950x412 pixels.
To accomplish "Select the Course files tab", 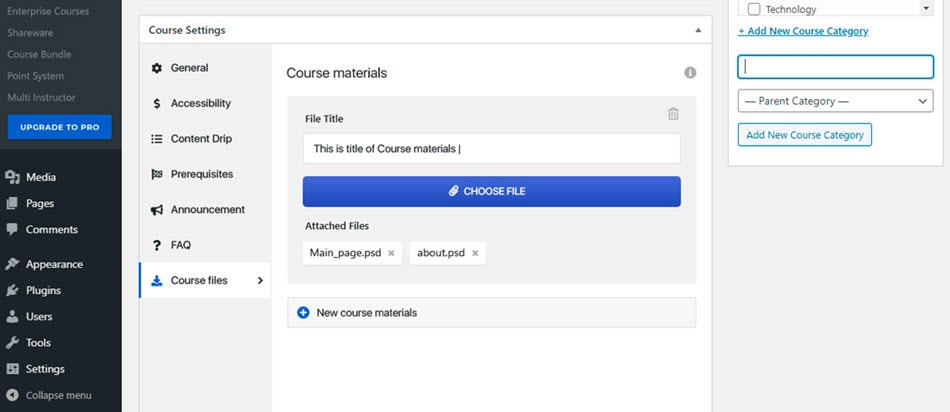I will [x=205, y=281].
